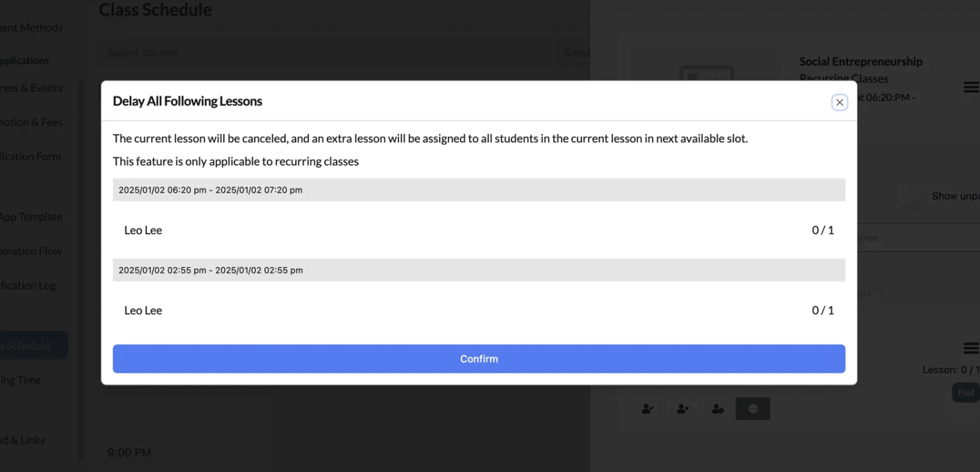The height and width of the screenshot is (472, 980).
Task: Open the more options ellipsis icon
Action: (x=753, y=409)
